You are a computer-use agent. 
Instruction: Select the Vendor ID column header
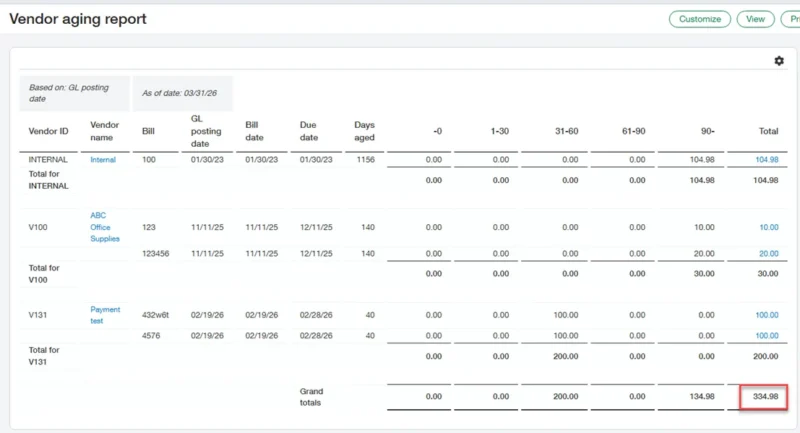click(48, 131)
